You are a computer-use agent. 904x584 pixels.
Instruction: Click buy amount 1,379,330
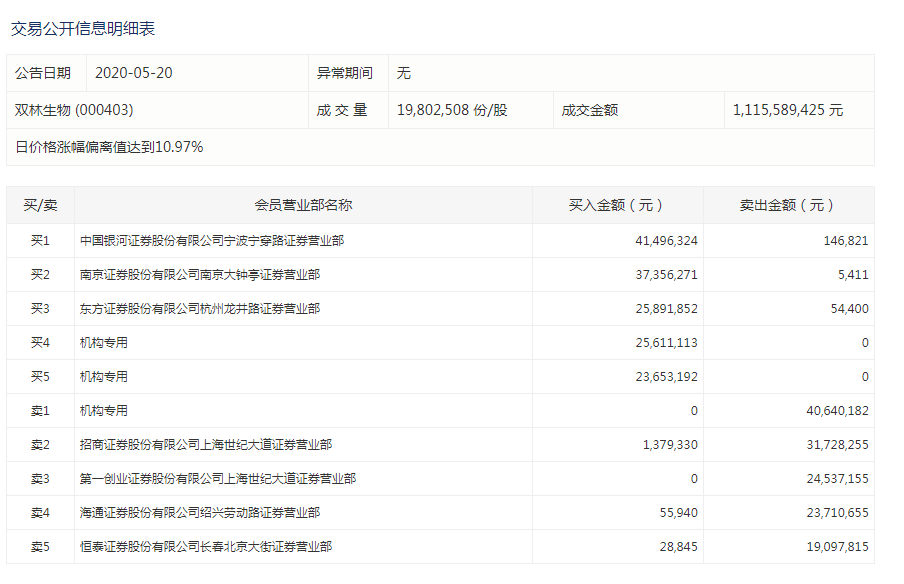670,444
